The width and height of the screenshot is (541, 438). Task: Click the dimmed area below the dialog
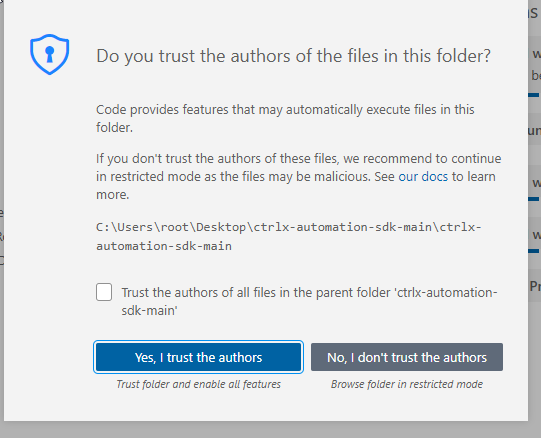click(270, 430)
